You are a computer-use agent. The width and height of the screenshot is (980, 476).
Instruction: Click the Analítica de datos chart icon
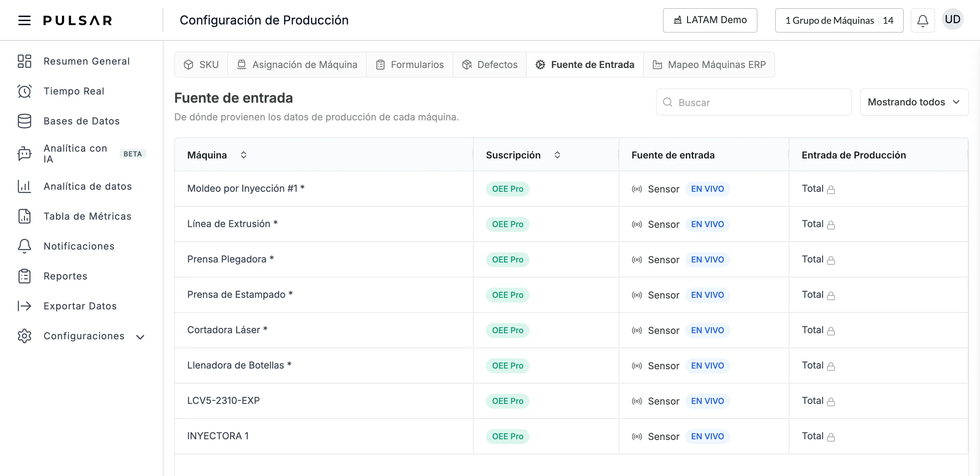click(24, 186)
